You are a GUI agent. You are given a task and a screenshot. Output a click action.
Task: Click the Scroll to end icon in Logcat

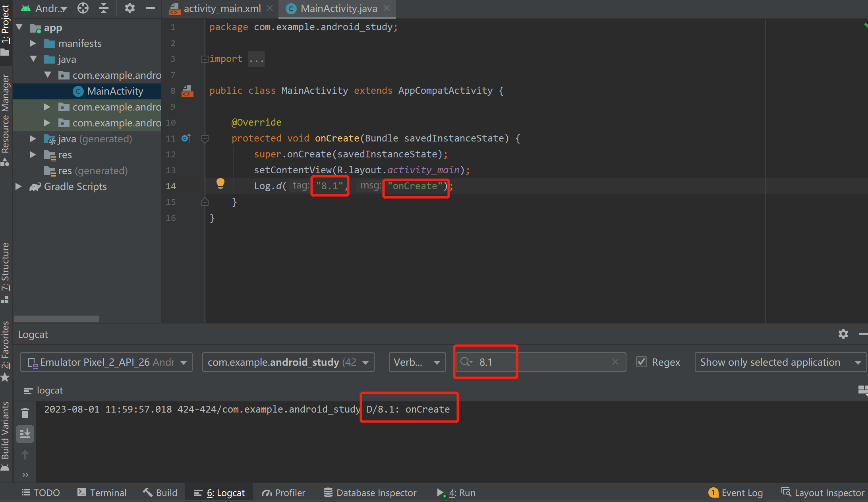pos(25,434)
